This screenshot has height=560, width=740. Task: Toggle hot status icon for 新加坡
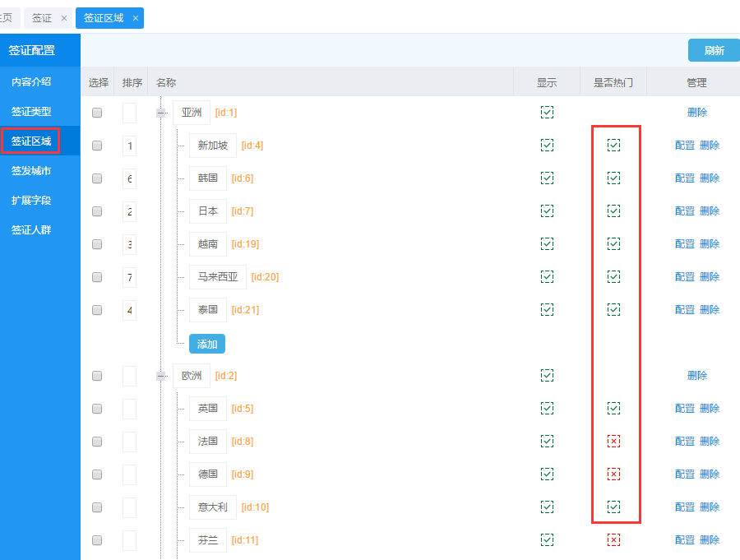pyautogui.click(x=613, y=146)
